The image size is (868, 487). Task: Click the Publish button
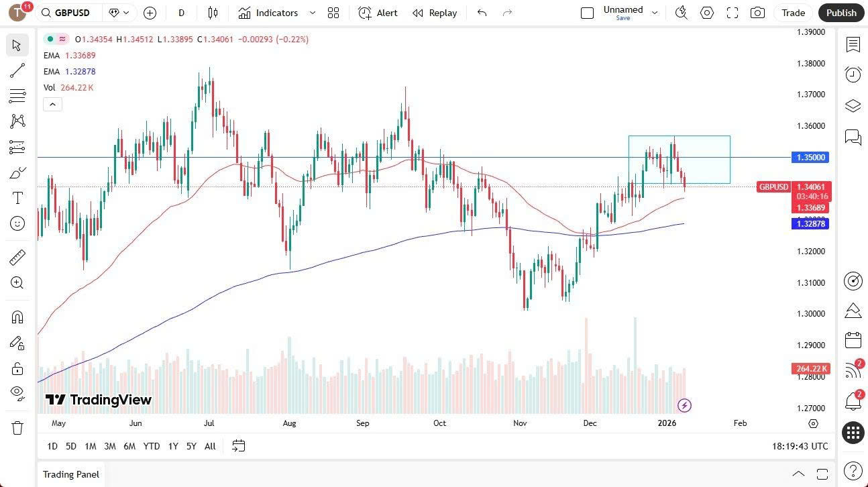click(841, 13)
